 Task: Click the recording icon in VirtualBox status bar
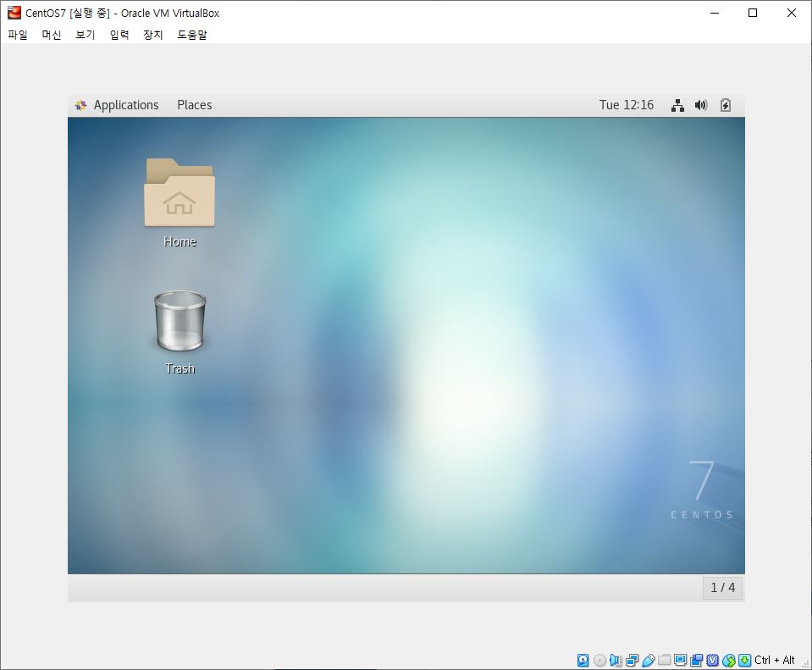click(697, 660)
